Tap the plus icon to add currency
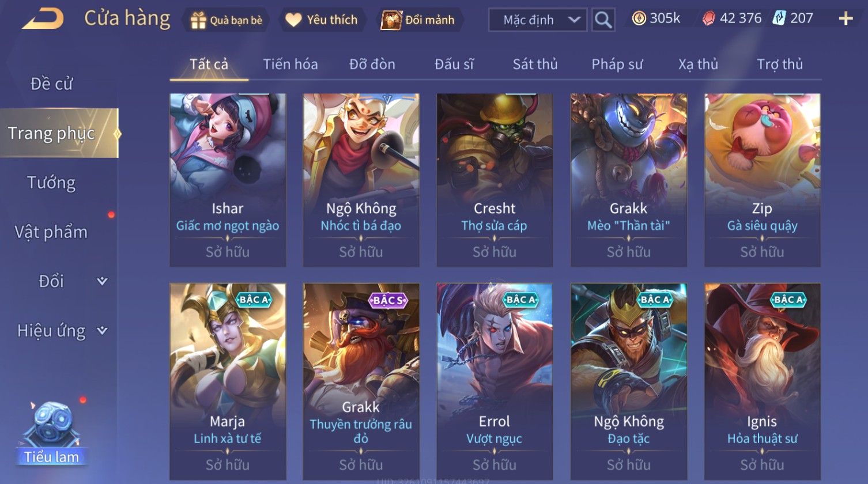The image size is (868, 484). tap(846, 19)
